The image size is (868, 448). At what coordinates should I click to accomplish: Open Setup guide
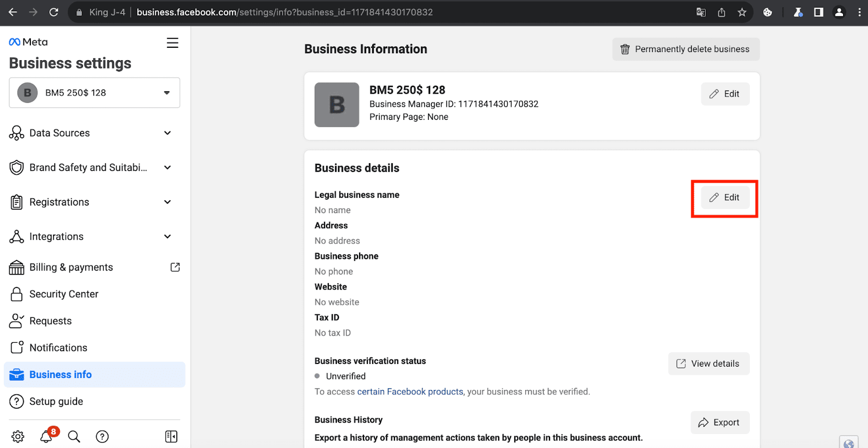tap(94, 401)
